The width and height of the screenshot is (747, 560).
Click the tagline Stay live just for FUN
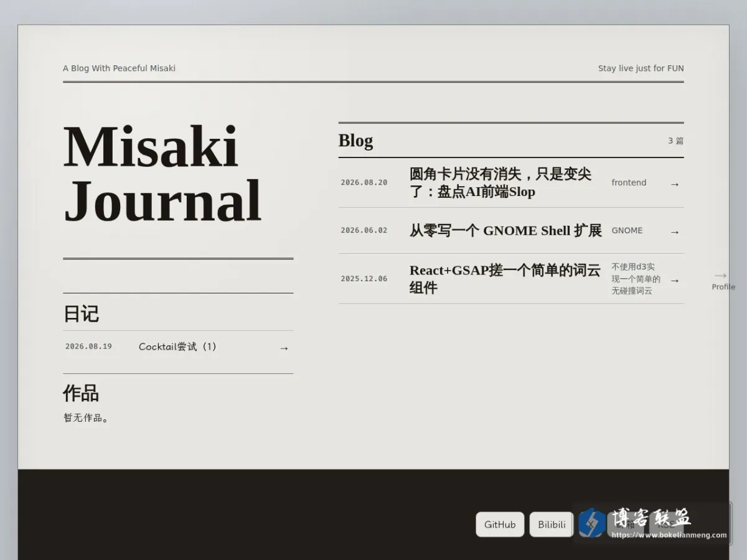coord(641,68)
